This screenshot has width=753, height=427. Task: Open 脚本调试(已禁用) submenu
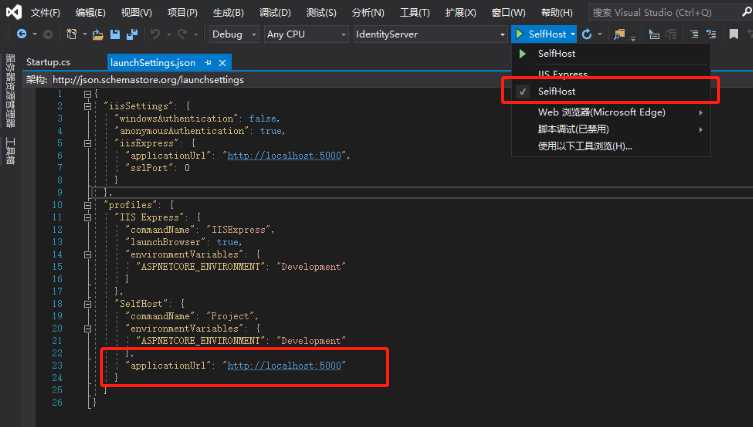click(x=610, y=129)
